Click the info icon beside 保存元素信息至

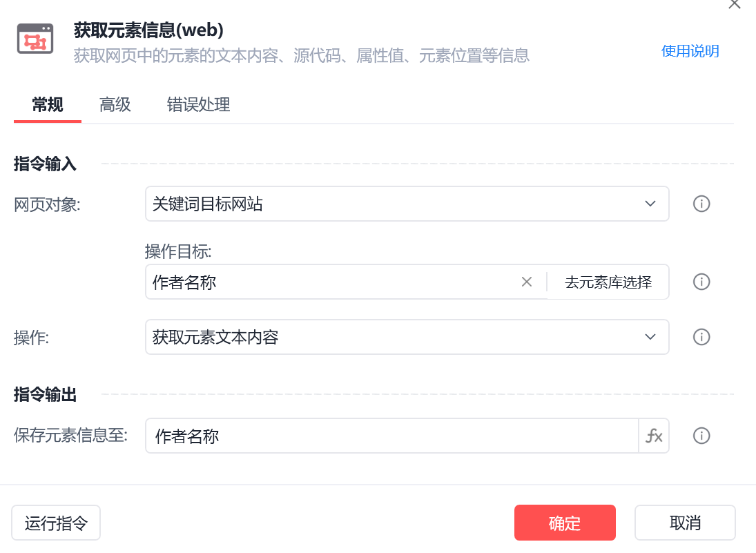coord(701,436)
